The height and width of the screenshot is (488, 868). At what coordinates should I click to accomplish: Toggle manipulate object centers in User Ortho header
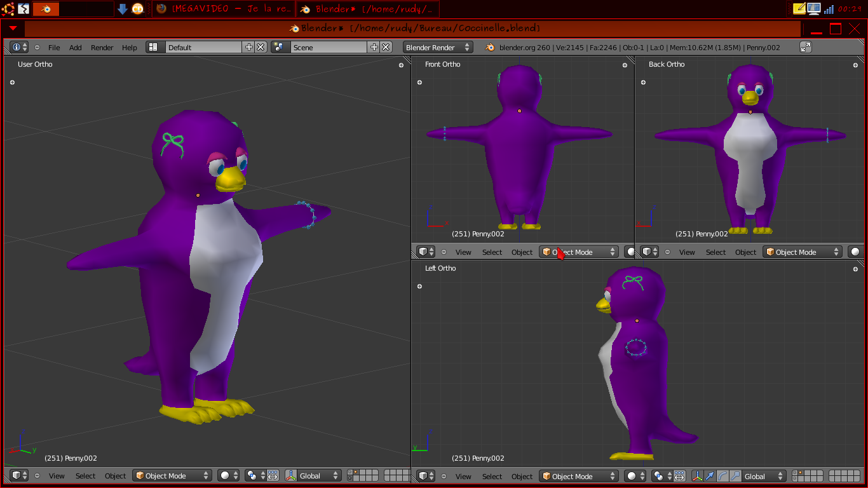click(x=273, y=476)
